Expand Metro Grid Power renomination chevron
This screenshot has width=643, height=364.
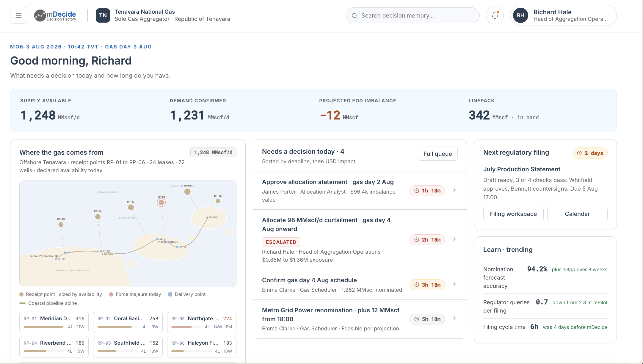(x=454, y=318)
